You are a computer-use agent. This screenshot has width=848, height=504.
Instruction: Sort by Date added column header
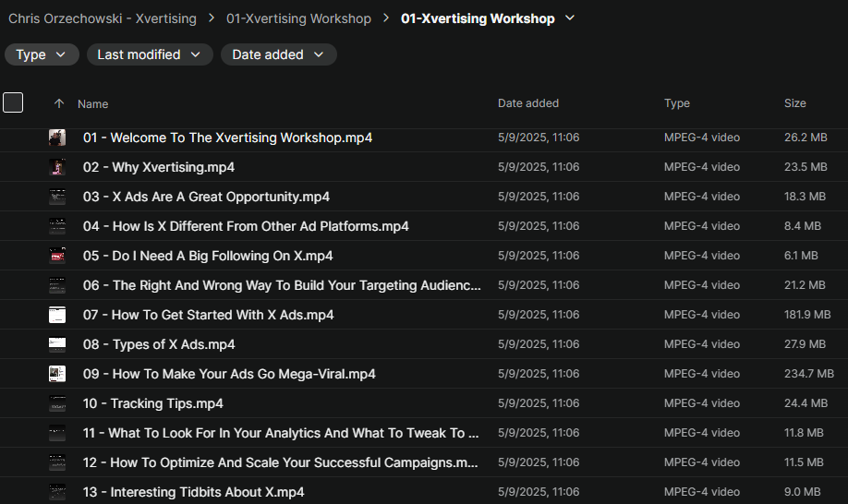pos(527,103)
